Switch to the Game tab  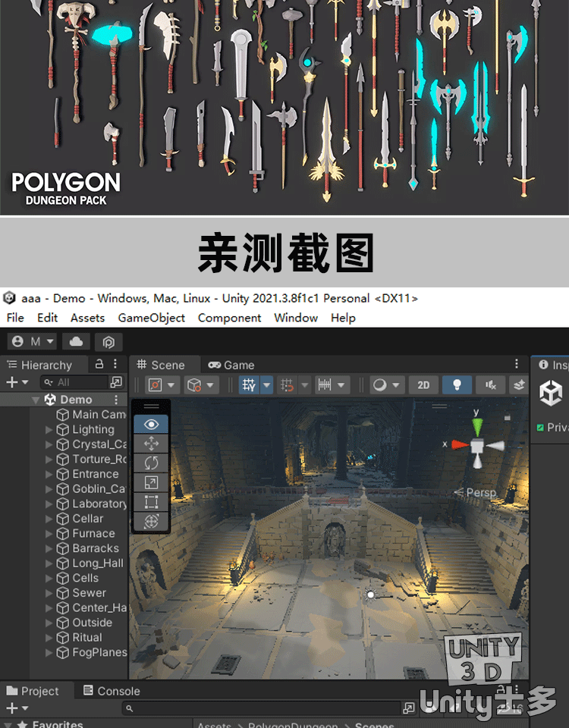click(231, 365)
